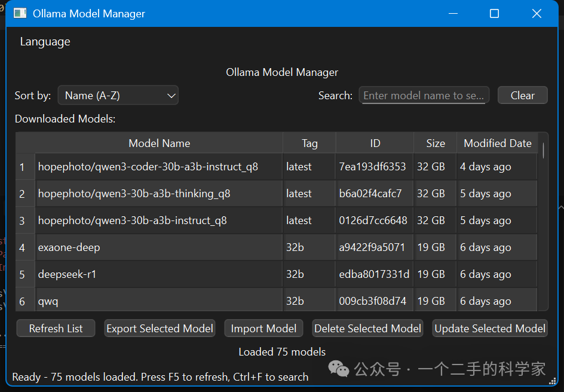Open the Sort by dropdown

point(118,95)
